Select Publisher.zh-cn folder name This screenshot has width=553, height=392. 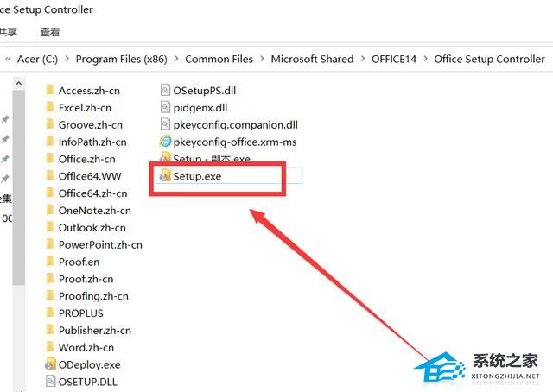[95, 331]
